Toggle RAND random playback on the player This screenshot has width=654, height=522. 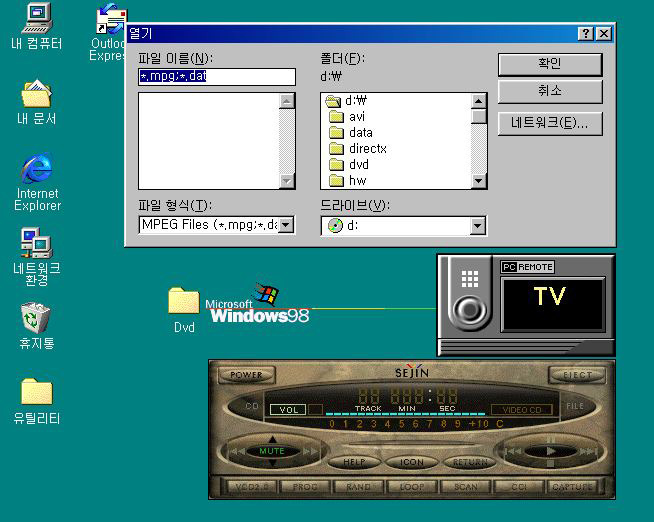pyautogui.click(x=358, y=487)
